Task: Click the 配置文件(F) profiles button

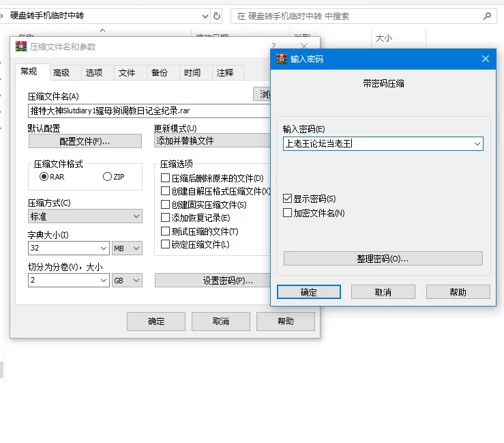Action: pyautogui.click(x=85, y=141)
